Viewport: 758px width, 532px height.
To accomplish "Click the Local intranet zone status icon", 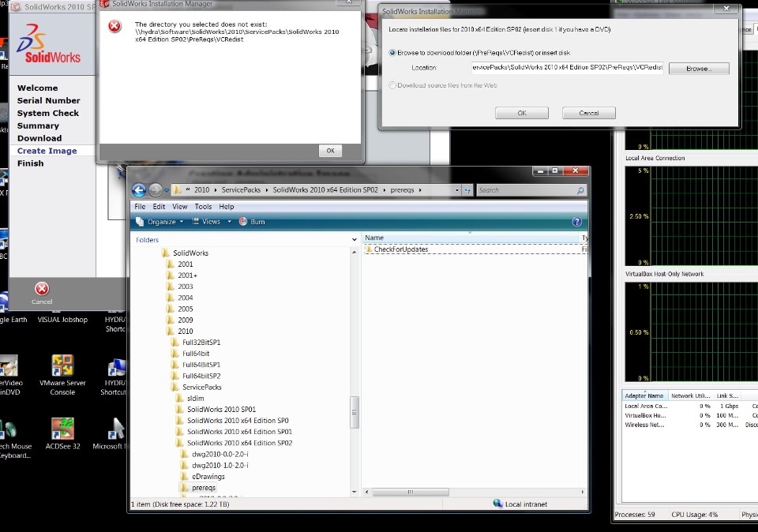I will (x=498, y=504).
